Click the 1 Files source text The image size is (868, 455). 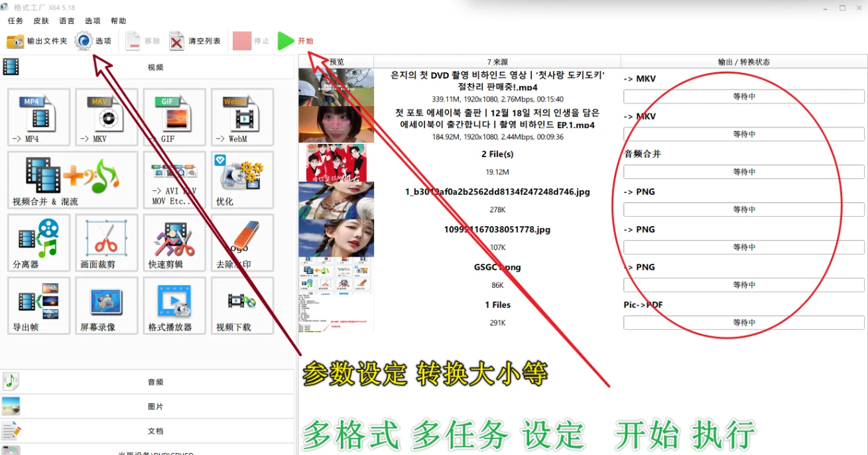coord(497,305)
